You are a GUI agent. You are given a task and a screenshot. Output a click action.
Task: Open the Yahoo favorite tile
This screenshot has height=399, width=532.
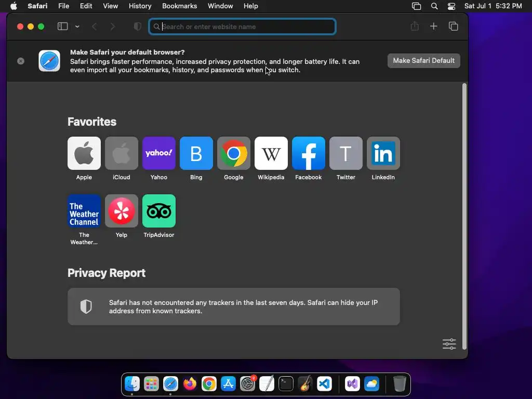point(159,153)
